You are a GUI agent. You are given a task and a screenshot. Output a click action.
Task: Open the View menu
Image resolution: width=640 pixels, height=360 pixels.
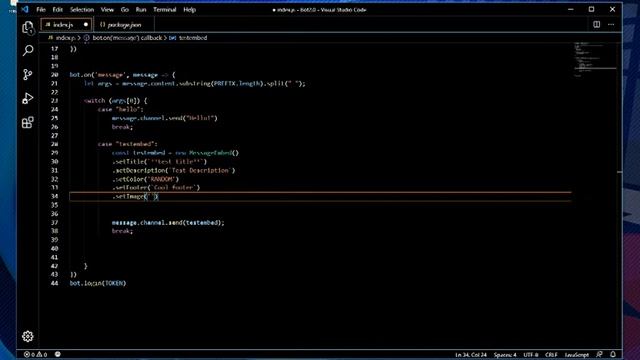[107, 9]
